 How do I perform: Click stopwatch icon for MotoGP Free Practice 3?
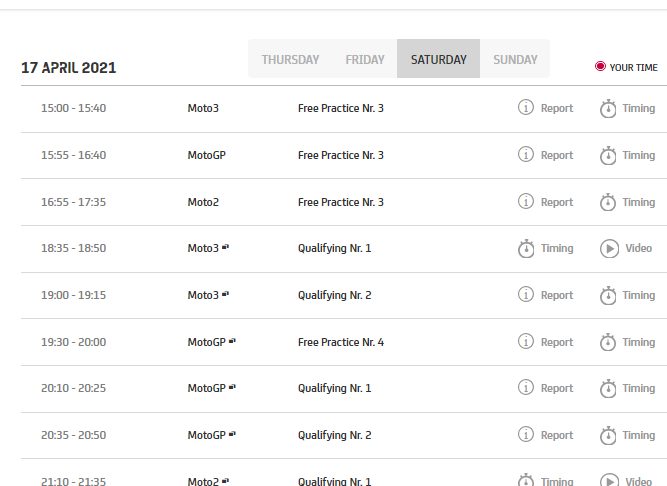[608, 155]
